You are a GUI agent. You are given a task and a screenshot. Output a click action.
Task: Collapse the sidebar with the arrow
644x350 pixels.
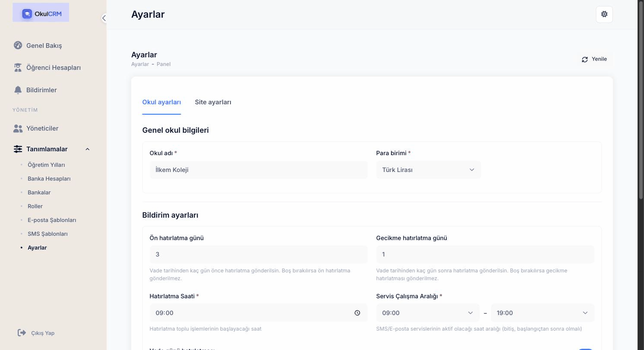point(104,18)
